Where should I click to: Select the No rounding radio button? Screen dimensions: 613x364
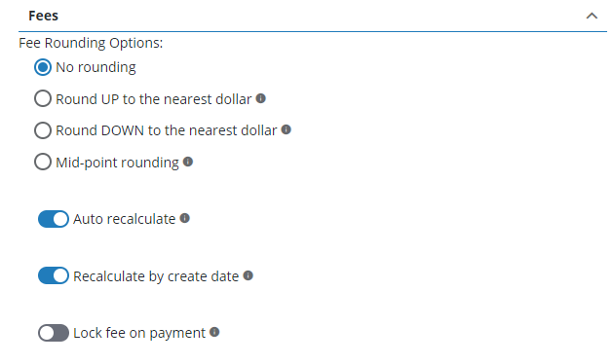pos(43,67)
